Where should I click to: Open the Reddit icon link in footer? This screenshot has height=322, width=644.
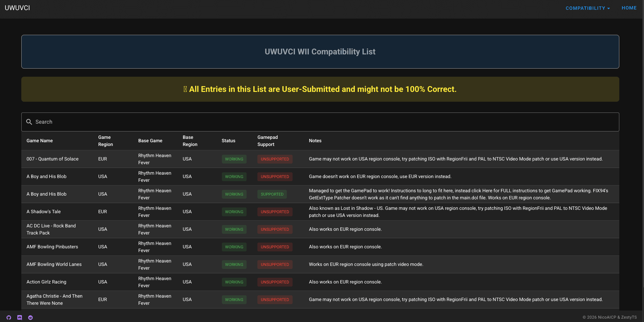(30, 318)
